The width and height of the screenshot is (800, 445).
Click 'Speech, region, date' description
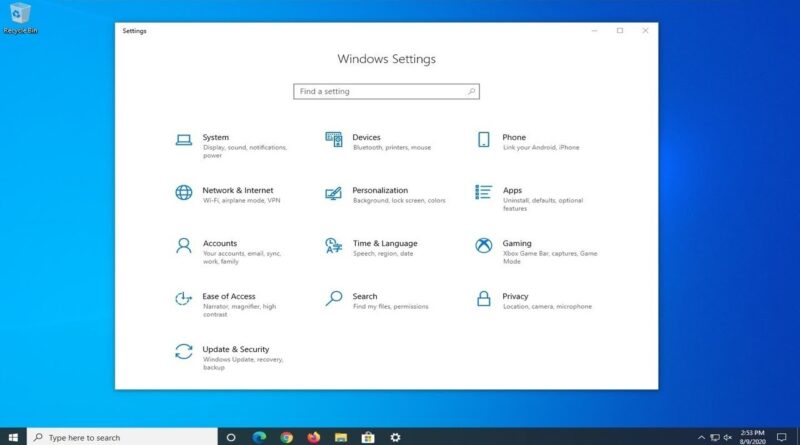383,254
